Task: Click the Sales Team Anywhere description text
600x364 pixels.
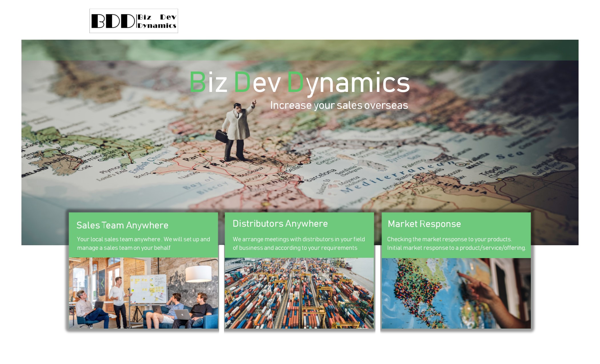Action: tap(143, 244)
